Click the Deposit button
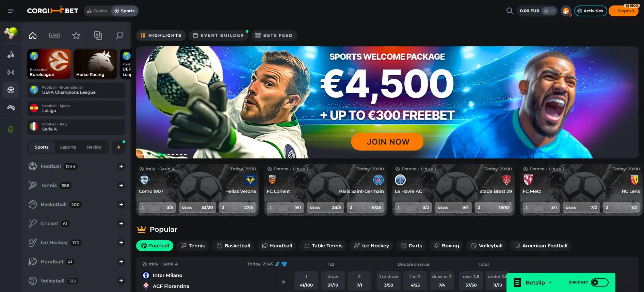 tap(623, 11)
